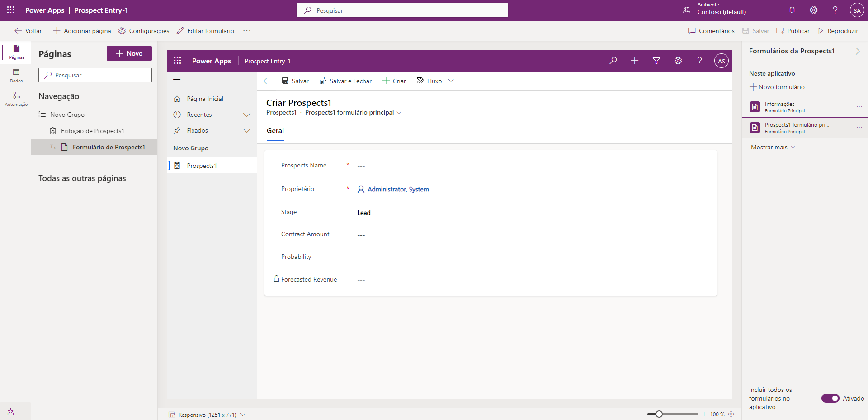Expand Mostrar mais
This screenshot has height=420, width=868.
point(773,147)
